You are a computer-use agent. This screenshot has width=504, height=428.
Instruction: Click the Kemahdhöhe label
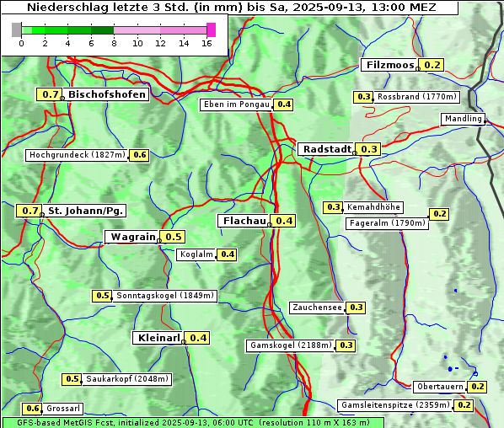pos(373,207)
